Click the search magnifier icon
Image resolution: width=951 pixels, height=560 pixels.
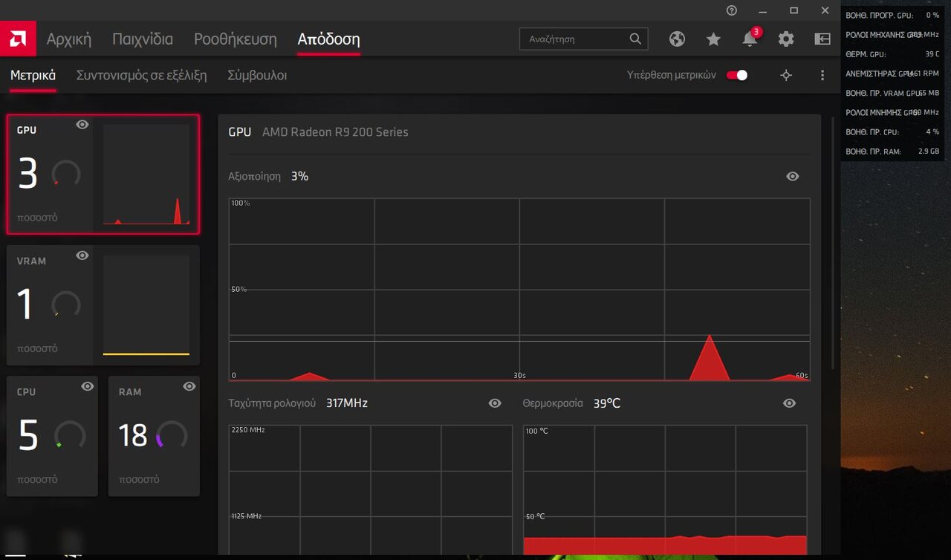(635, 39)
